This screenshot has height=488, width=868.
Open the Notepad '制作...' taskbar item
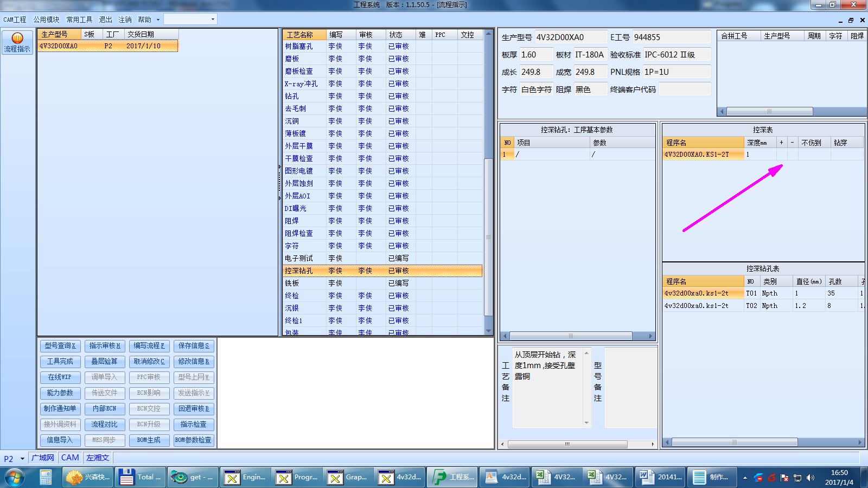click(x=712, y=477)
